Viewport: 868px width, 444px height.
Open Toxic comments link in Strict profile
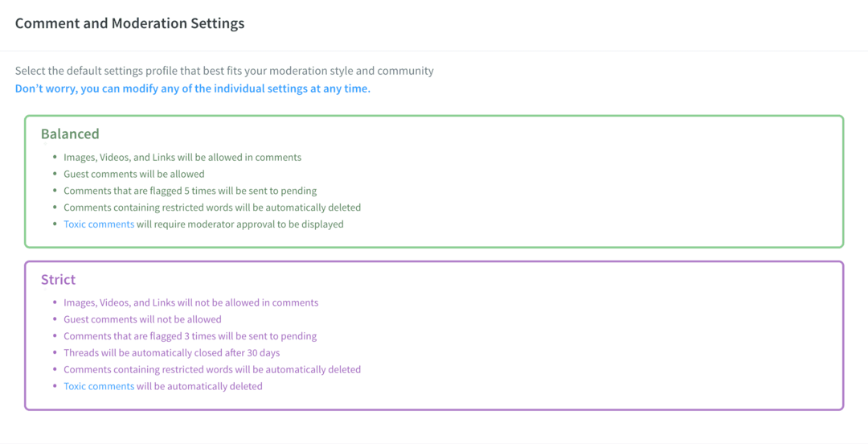pyautogui.click(x=99, y=386)
